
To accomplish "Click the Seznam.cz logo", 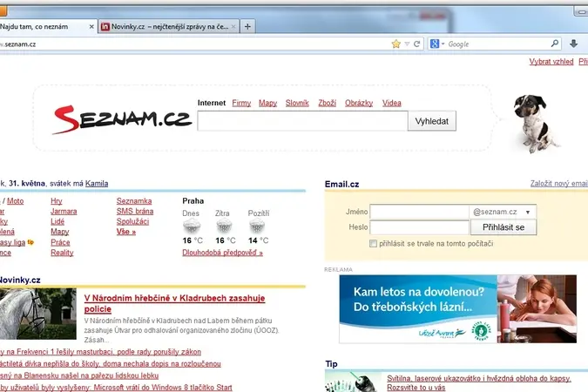I will pos(122,119).
